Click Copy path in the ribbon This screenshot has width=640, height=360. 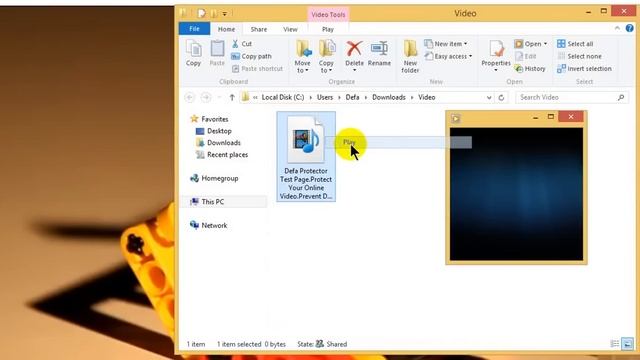coord(251,56)
